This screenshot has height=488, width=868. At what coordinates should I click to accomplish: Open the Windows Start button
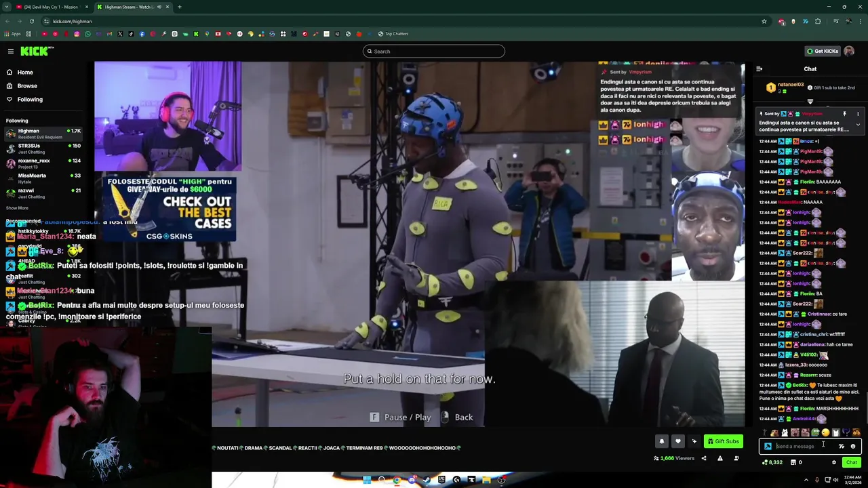point(366,480)
